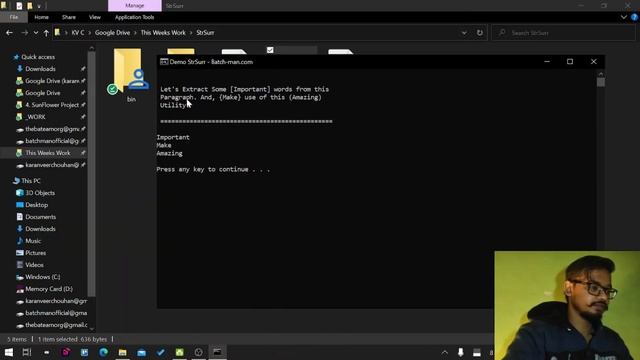Viewport: 640px width, 360px height.
Task: Open Explorer help question mark icon
Action: click(x=634, y=17)
